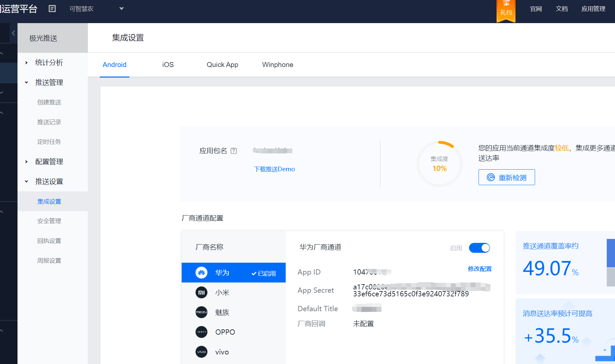Click the 极光推送 sidebar header
Image resolution: width=615 pixels, height=364 pixels.
tap(53, 38)
